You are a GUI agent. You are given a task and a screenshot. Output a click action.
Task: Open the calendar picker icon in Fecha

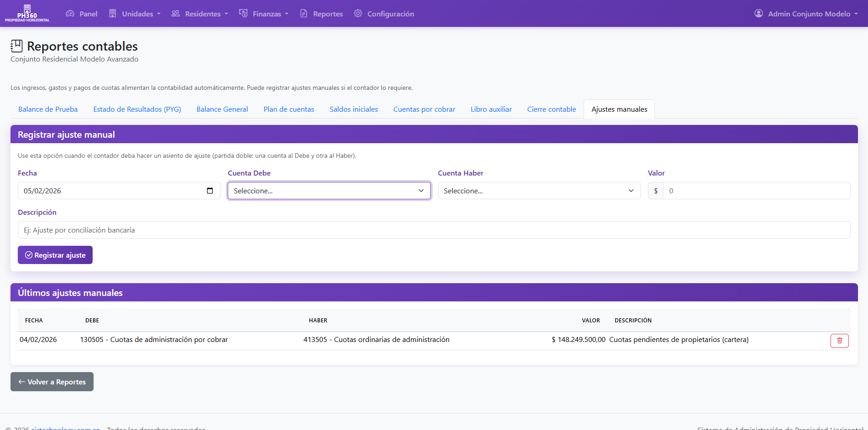pos(210,191)
